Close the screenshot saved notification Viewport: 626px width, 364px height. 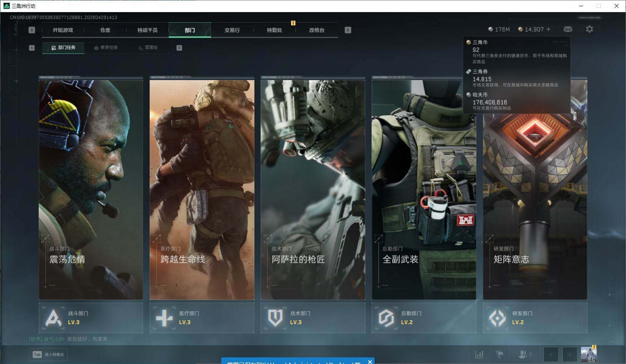point(370,362)
